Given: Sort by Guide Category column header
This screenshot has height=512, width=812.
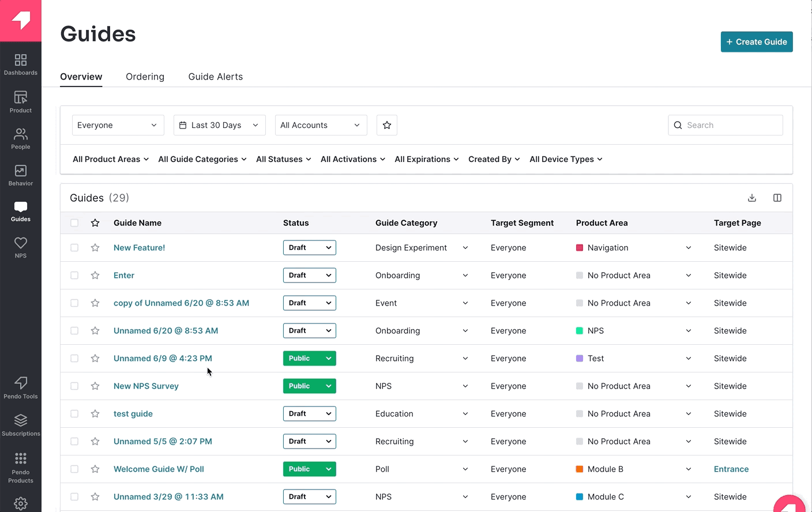Looking at the screenshot, I should [407, 223].
